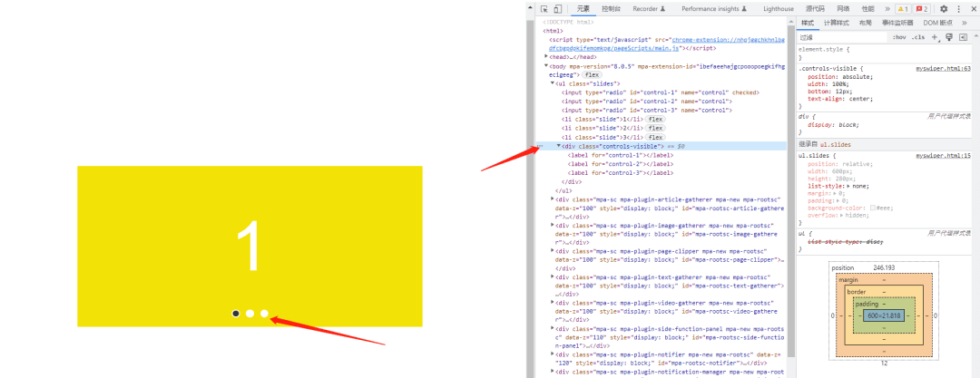Select the input control-2 radio line
This screenshot has width=980, height=378.
pos(647,102)
